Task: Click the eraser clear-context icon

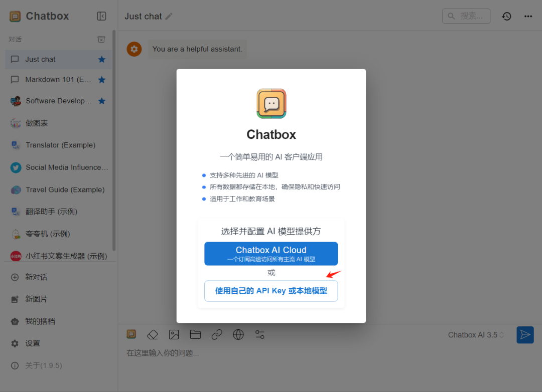Action: 153,335
